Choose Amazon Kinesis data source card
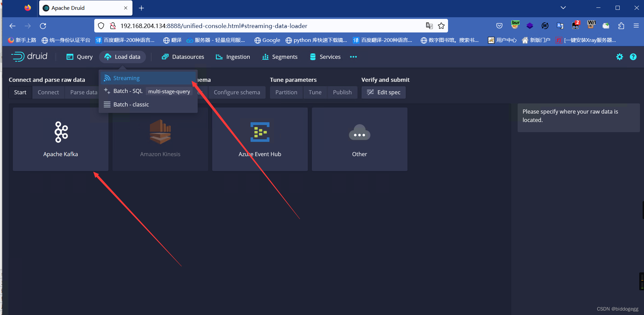644x315 pixels. click(160, 139)
